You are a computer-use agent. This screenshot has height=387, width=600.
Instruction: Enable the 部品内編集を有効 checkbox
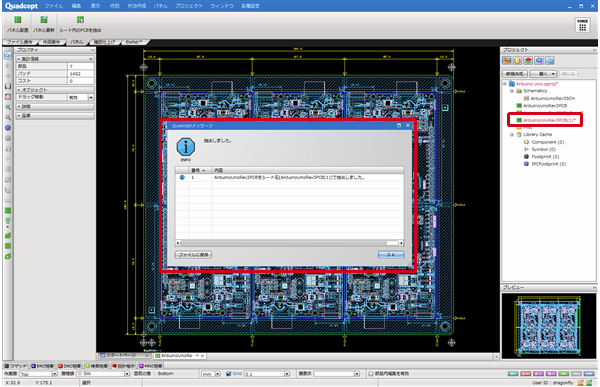click(370, 374)
